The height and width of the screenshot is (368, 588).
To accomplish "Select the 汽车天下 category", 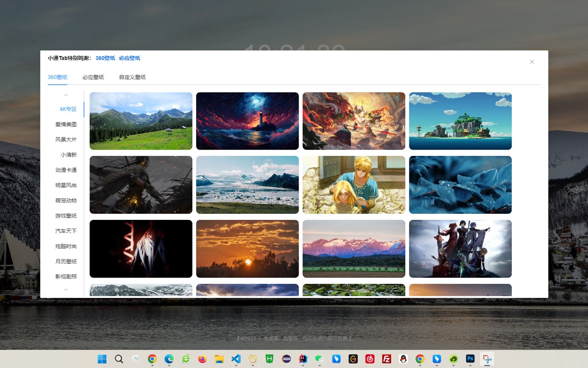I will tap(66, 231).
